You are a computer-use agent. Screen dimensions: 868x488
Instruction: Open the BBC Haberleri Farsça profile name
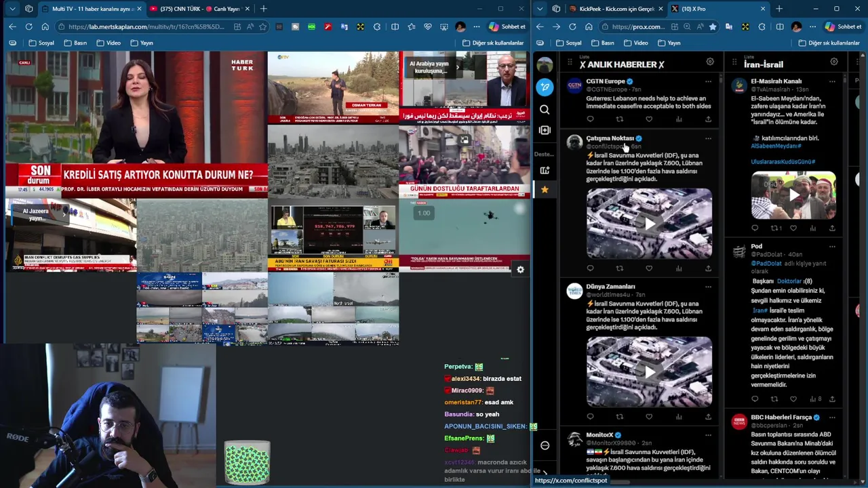[x=781, y=418]
